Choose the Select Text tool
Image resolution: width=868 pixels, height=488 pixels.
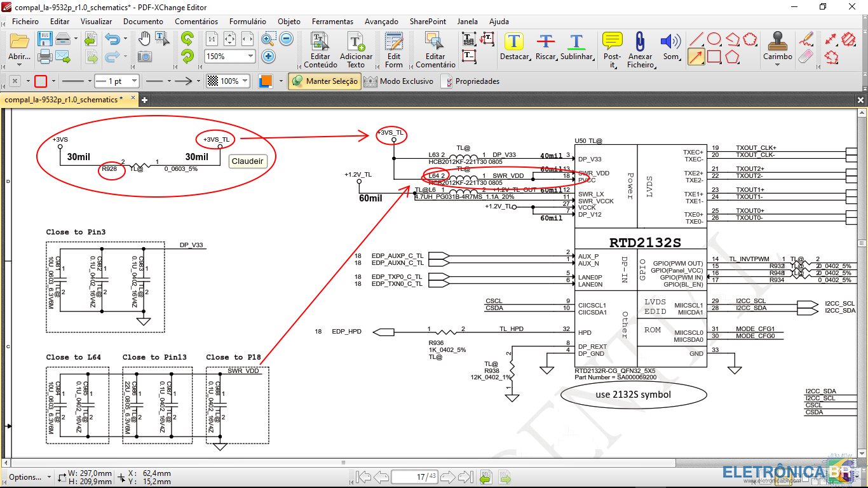[162, 39]
